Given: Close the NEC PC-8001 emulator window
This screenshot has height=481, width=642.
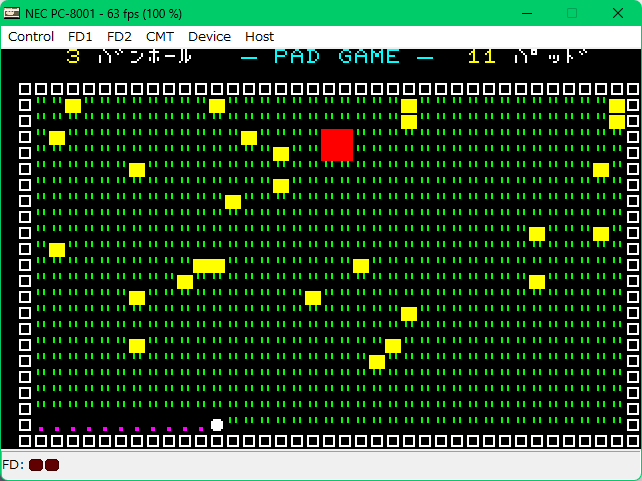Looking at the screenshot, I should 618,12.
